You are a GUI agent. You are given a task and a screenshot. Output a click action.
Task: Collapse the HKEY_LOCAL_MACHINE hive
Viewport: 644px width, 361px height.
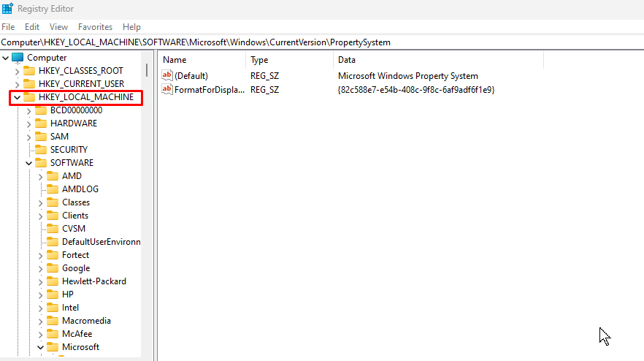[x=18, y=97]
